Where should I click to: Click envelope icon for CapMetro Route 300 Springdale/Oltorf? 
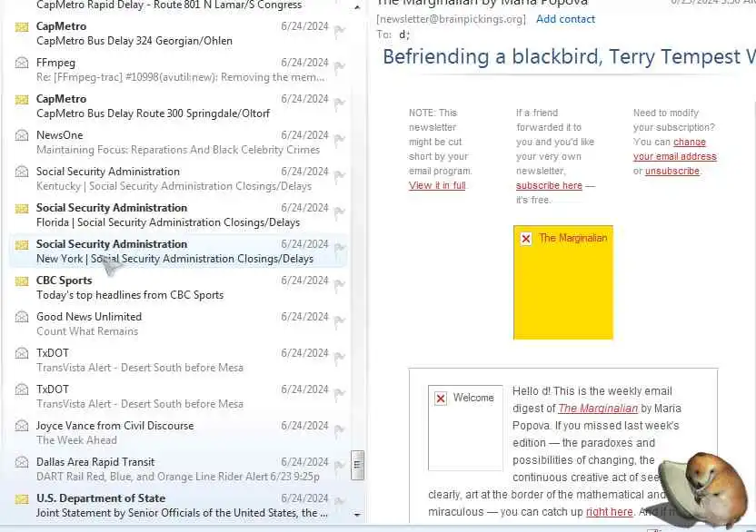click(x=22, y=100)
